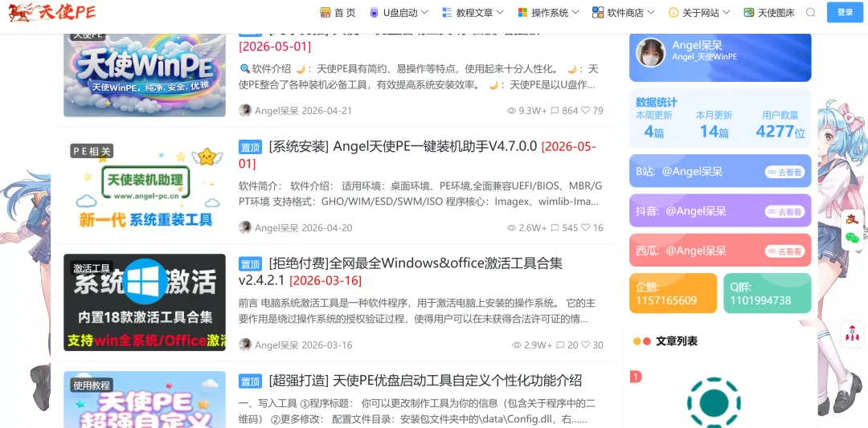Click the 操作系统 Windows-logo icon
This screenshot has width=868, height=428.
[522, 12]
